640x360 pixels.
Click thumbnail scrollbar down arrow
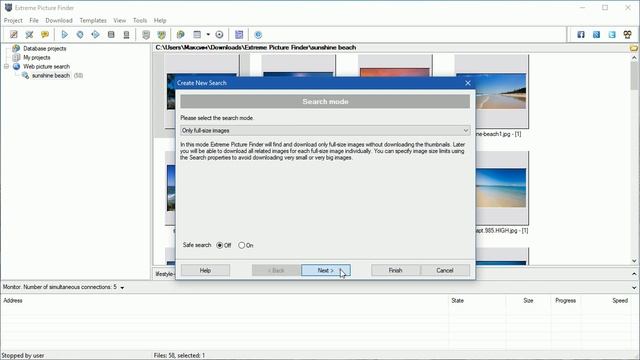[634, 260]
